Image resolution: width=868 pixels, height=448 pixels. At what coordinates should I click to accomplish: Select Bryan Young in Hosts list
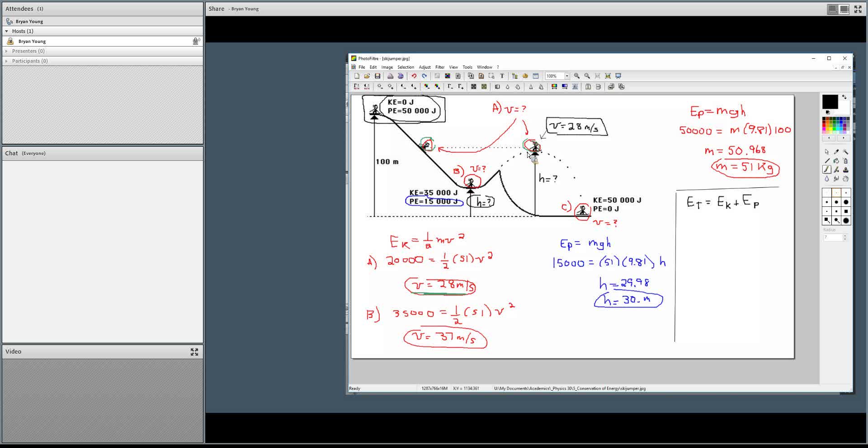103,41
